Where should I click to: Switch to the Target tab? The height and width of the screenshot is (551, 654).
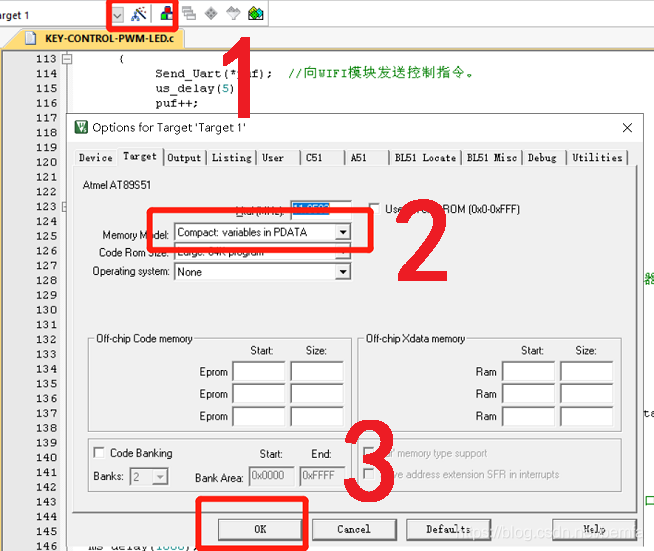coord(140,156)
